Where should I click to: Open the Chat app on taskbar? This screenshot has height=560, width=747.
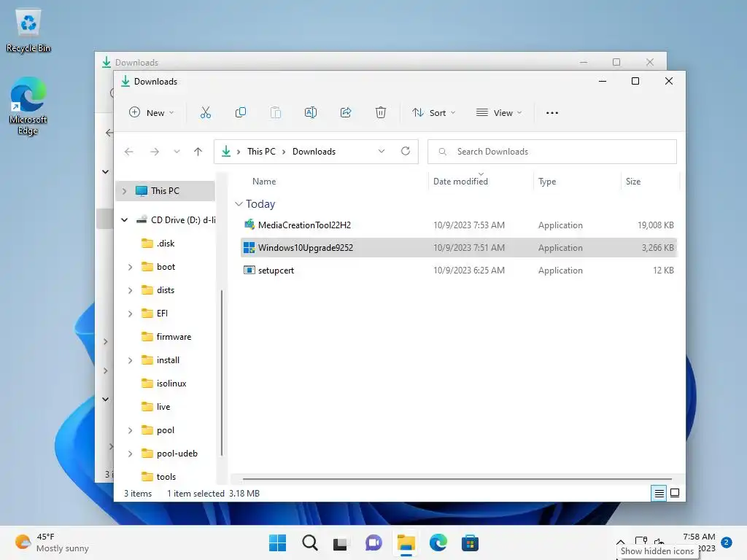tap(373, 542)
